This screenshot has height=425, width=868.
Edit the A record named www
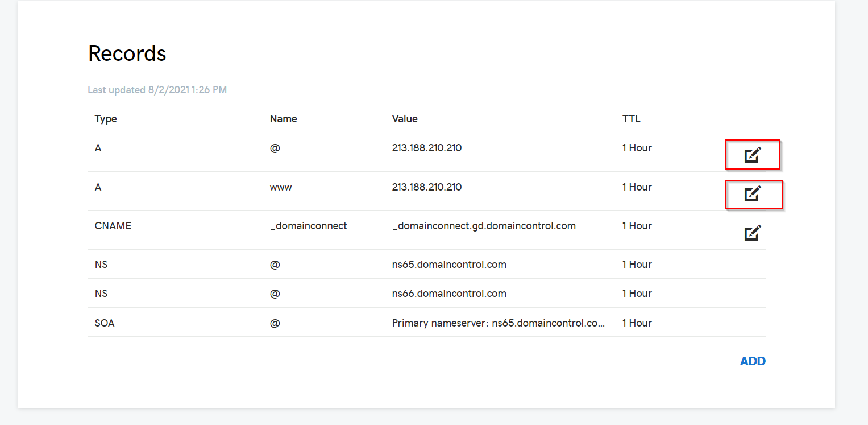pos(753,194)
